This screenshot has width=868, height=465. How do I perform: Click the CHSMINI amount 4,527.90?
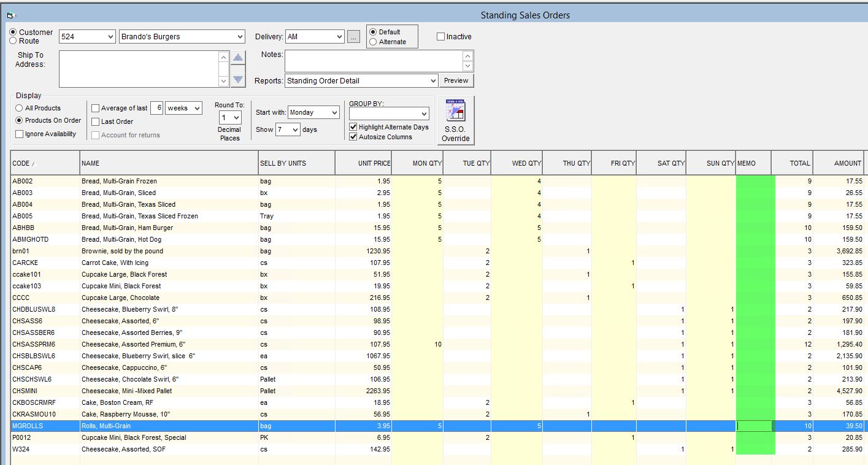tap(839, 391)
